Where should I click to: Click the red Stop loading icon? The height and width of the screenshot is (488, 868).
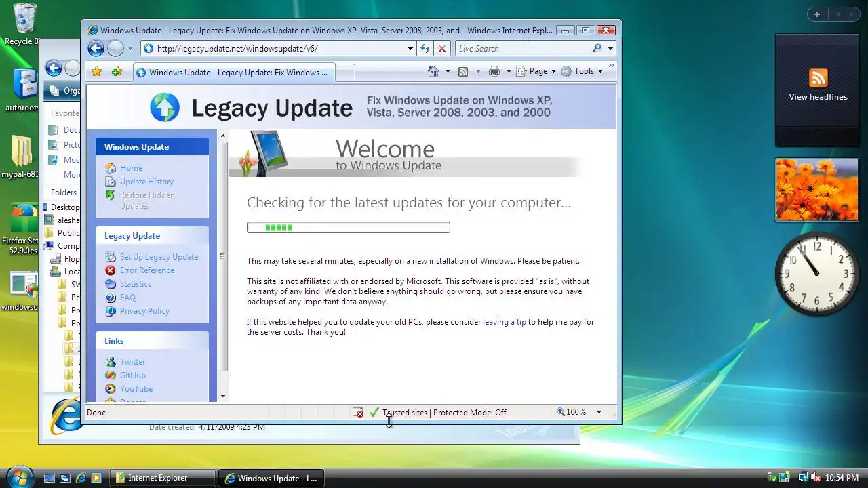coord(442,49)
